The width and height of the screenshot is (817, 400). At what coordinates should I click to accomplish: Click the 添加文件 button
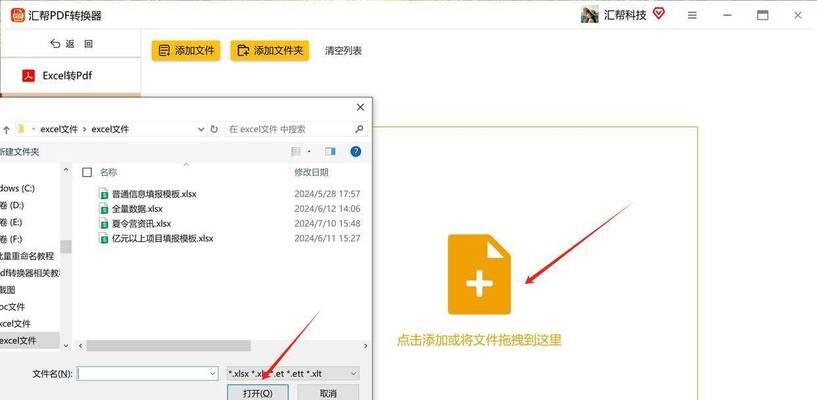[x=186, y=51]
